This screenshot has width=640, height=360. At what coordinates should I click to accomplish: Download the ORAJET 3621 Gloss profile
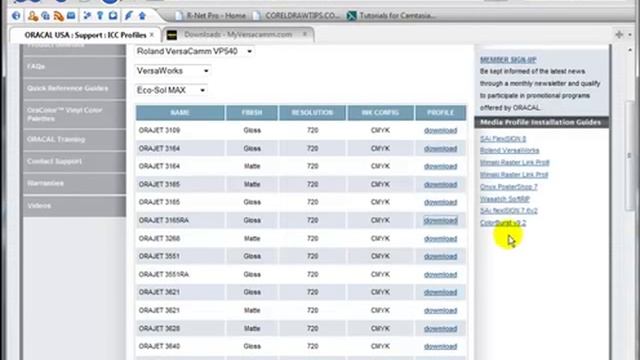click(440, 292)
